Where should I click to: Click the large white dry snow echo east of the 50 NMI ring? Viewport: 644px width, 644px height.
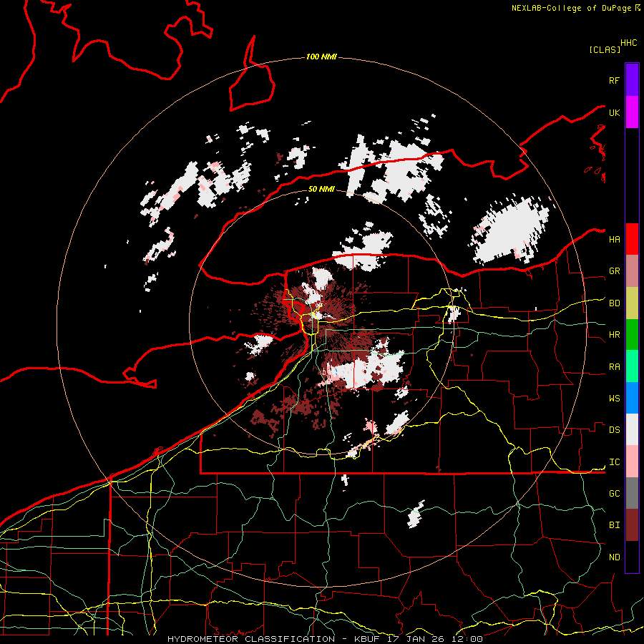(x=510, y=230)
